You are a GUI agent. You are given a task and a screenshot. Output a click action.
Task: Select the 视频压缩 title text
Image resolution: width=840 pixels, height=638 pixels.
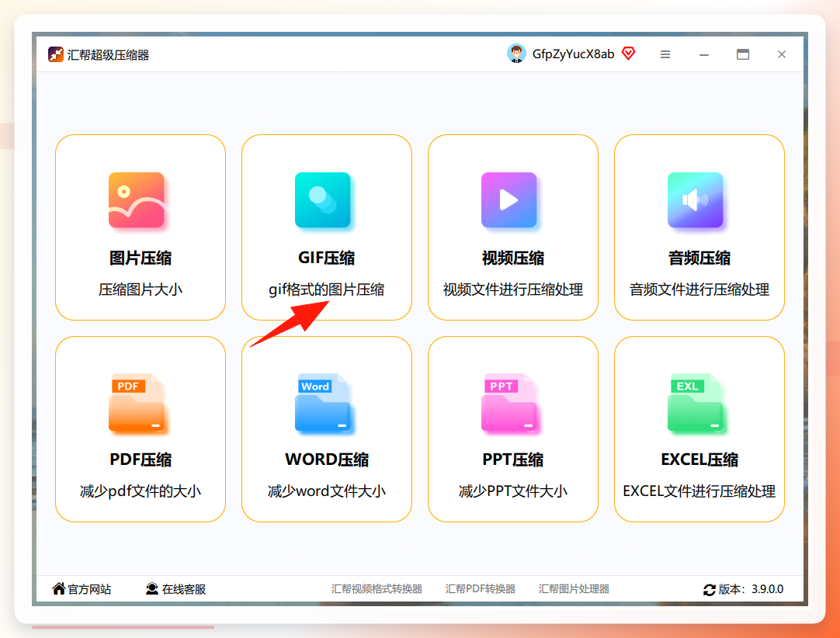tap(513, 258)
